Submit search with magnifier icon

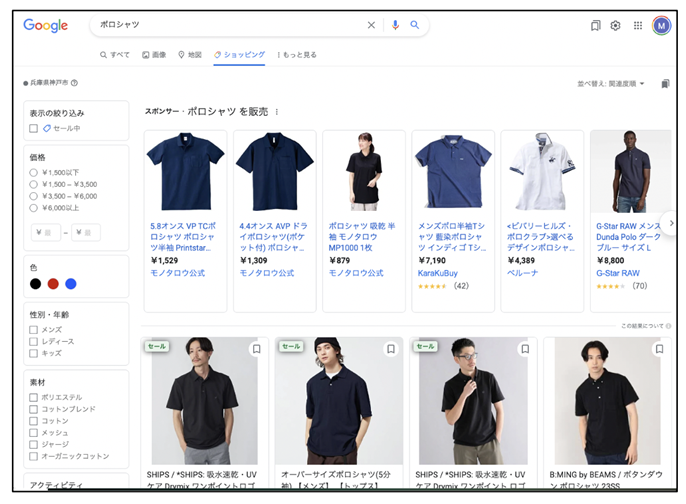coord(415,25)
